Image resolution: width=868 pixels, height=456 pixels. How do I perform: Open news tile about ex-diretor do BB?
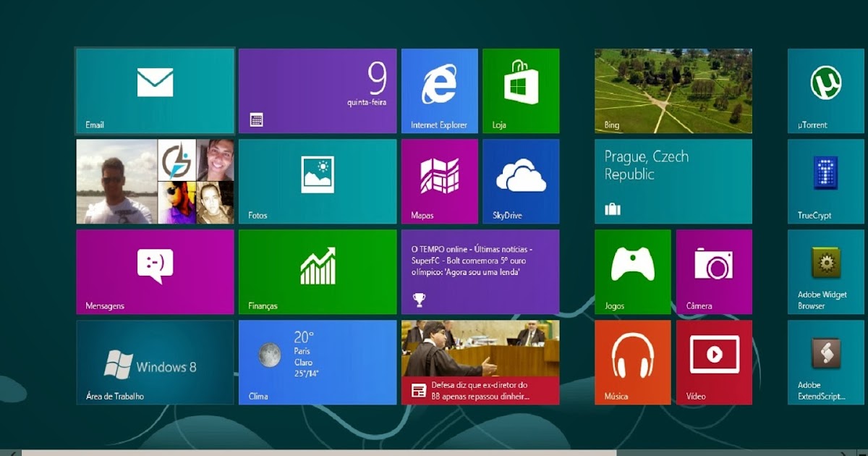[480, 363]
